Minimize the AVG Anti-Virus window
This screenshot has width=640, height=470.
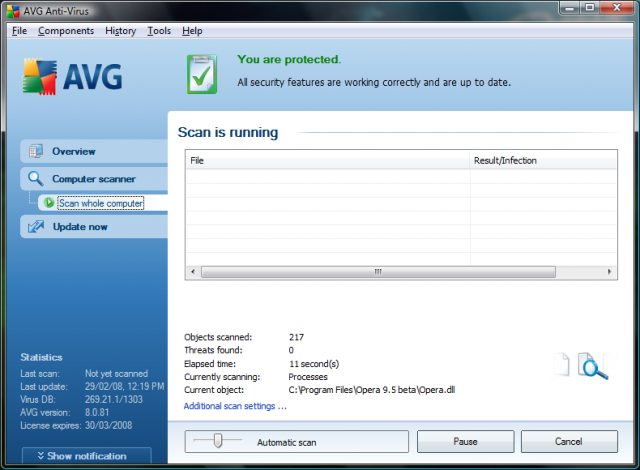click(570, 8)
